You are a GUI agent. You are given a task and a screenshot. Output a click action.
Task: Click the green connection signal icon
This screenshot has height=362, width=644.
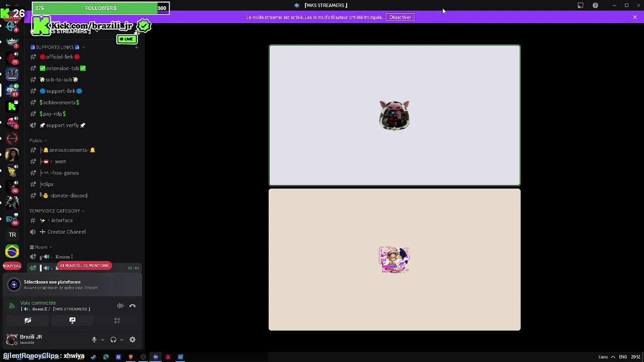pos(12,306)
